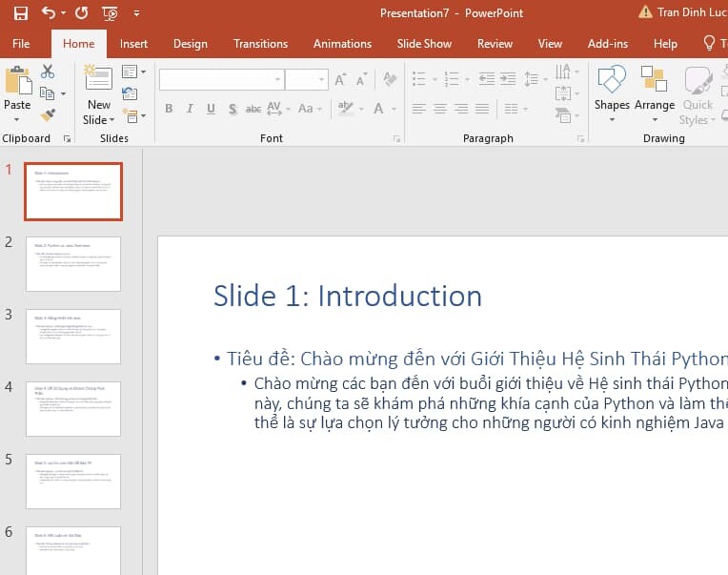Open the View tab

point(550,44)
